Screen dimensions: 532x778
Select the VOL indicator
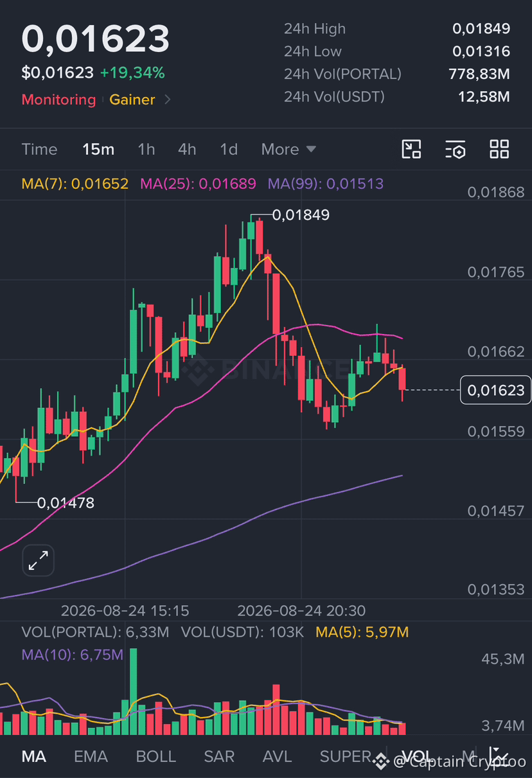[x=417, y=756]
